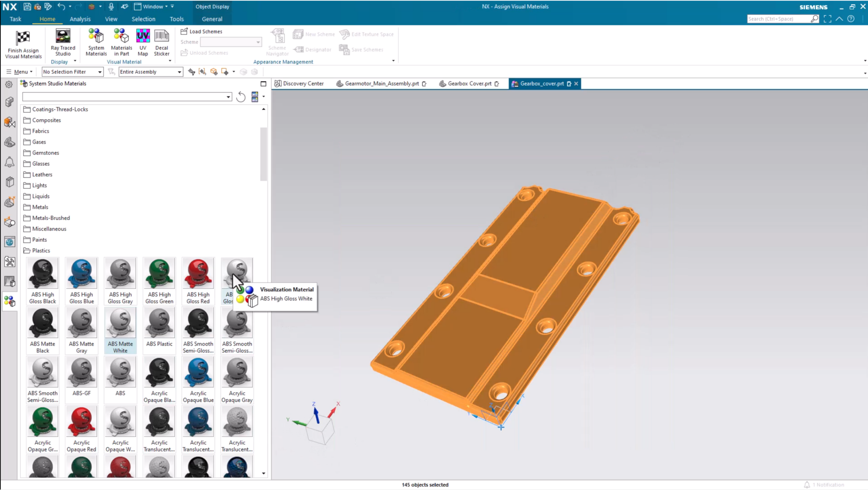This screenshot has width=868, height=490.
Task: Open the System Materials panel
Action: pos(96,42)
